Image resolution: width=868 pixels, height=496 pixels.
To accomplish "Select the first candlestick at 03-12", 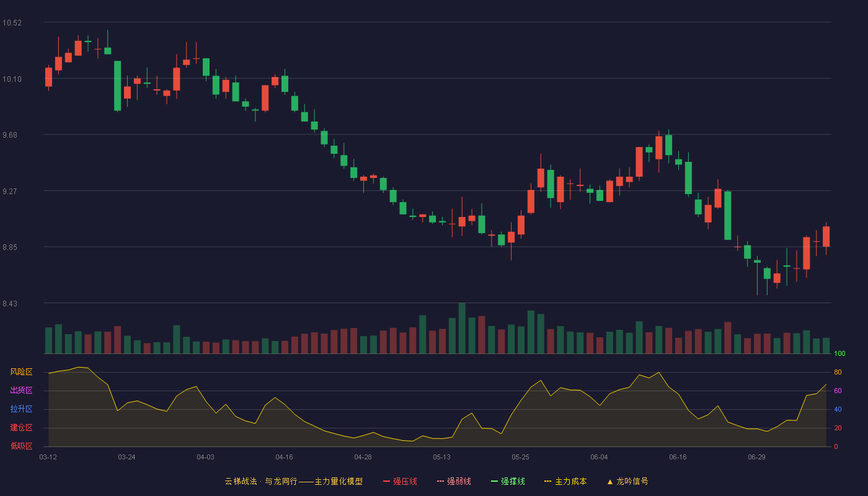I will pos(48,77).
